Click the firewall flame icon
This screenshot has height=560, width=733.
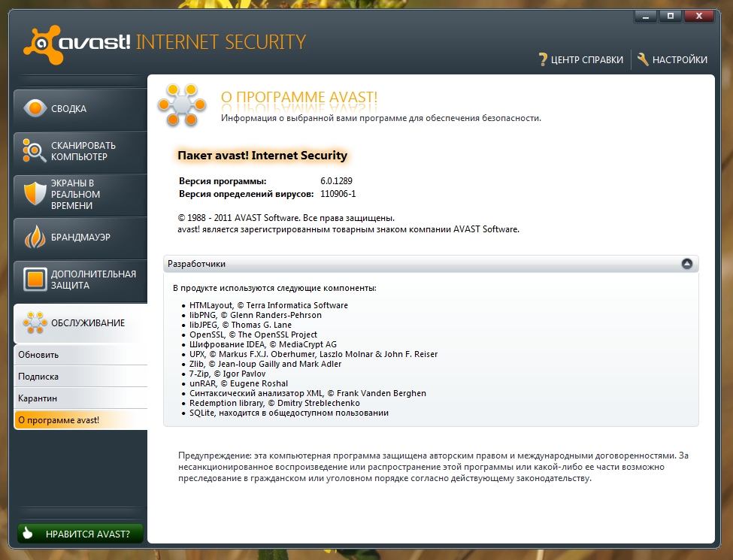tap(34, 237)
